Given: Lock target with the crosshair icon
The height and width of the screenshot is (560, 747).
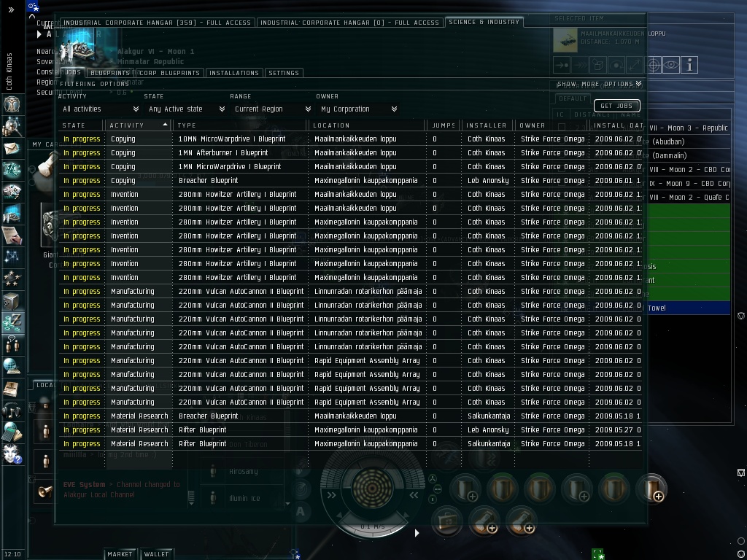Looking at the screenshot, I should click(x=653, y=65).
